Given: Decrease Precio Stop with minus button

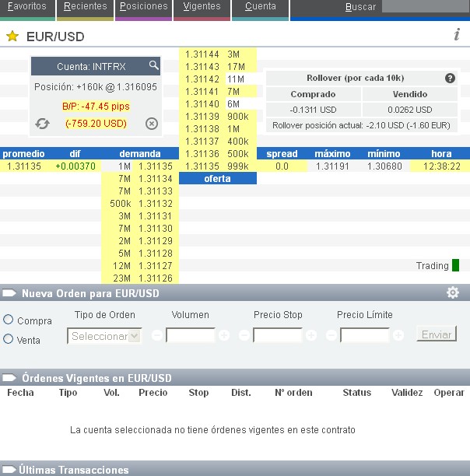Looking at the screenshot, I should [244, 335].
